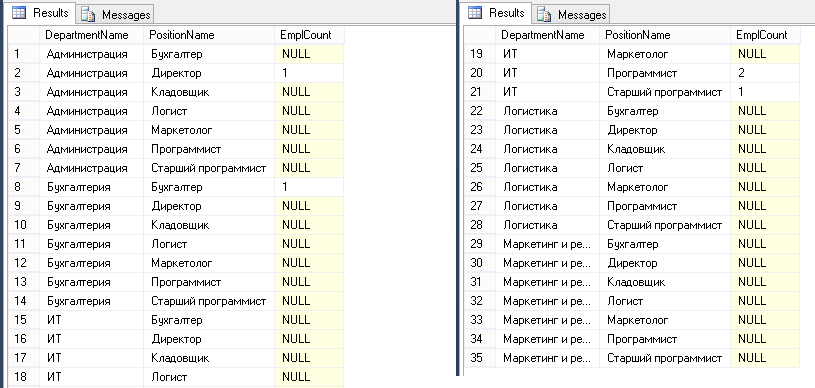
Task: Click Старший программист cell in row 21
Action: click(x=665, y=92)
